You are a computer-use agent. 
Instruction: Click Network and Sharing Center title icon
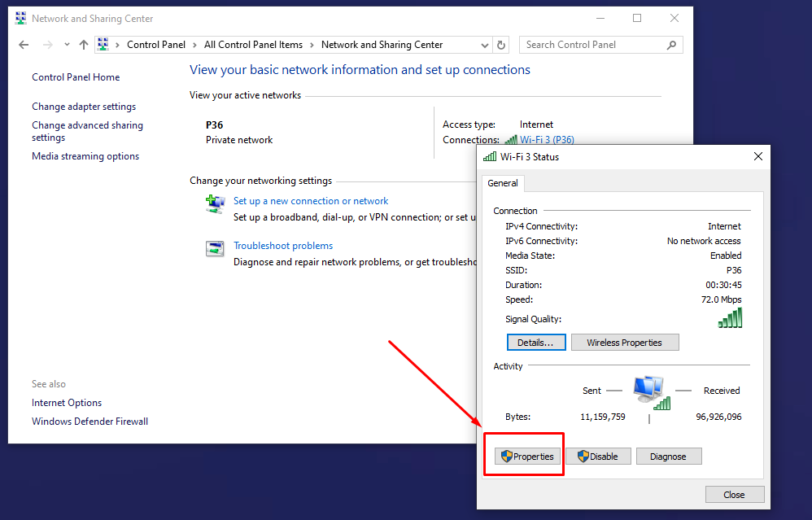[20, 18]
